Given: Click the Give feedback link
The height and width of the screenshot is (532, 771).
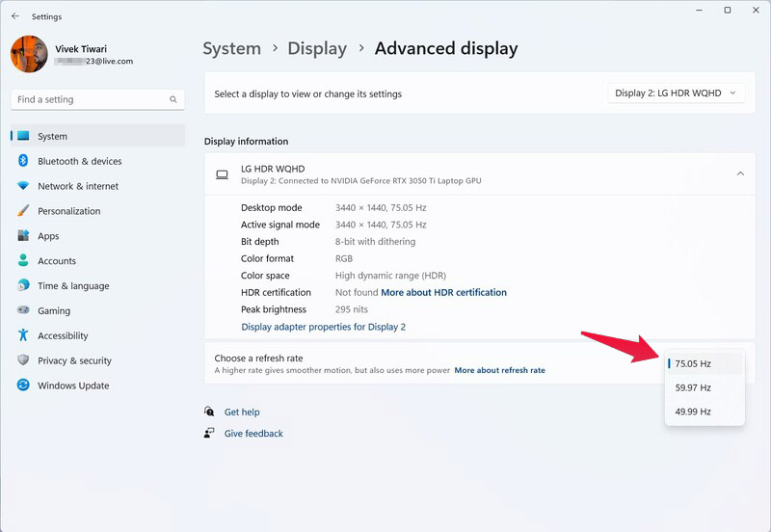Looking at the screenshot, I should pos(253,433).
